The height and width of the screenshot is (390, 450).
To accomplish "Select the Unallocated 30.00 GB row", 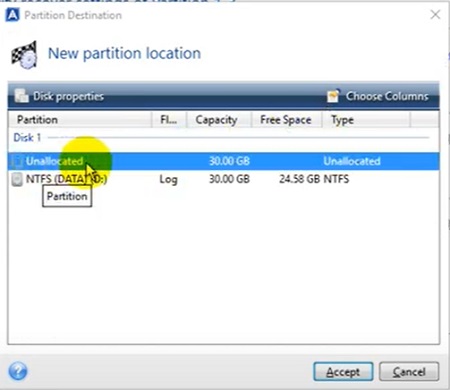I will tap(223, 161).
